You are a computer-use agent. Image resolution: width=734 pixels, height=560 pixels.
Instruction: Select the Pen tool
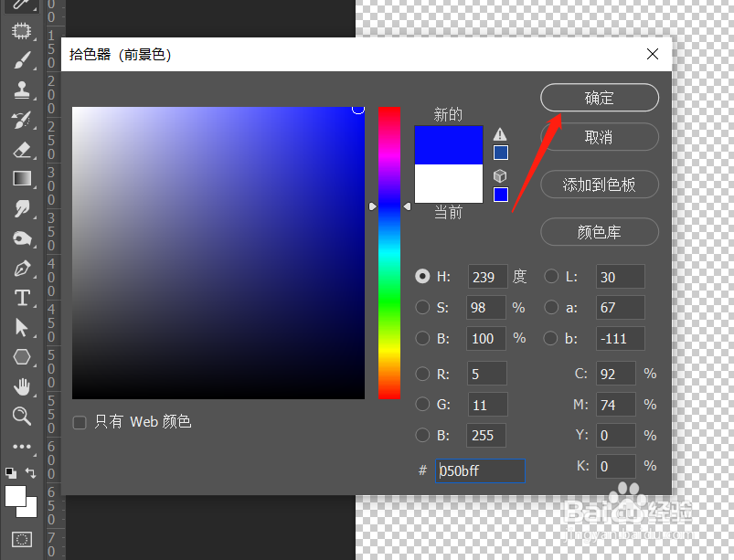pos(22,269)
